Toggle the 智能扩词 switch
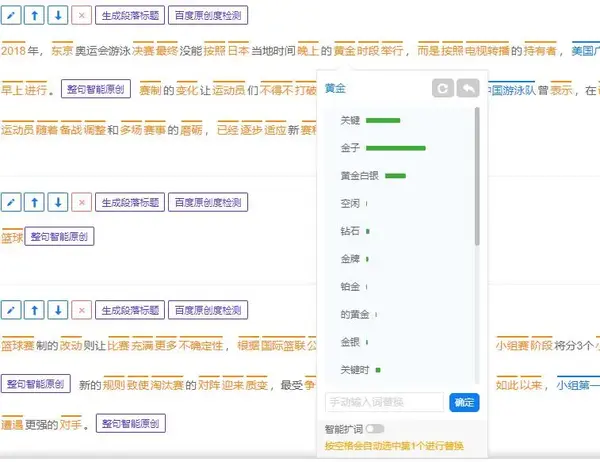 [375, 429]
